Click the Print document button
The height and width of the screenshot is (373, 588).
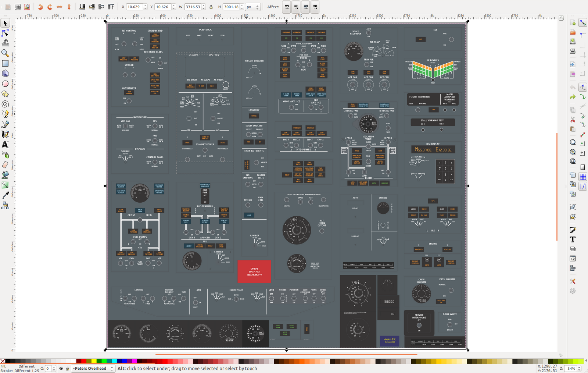(573, 51)
